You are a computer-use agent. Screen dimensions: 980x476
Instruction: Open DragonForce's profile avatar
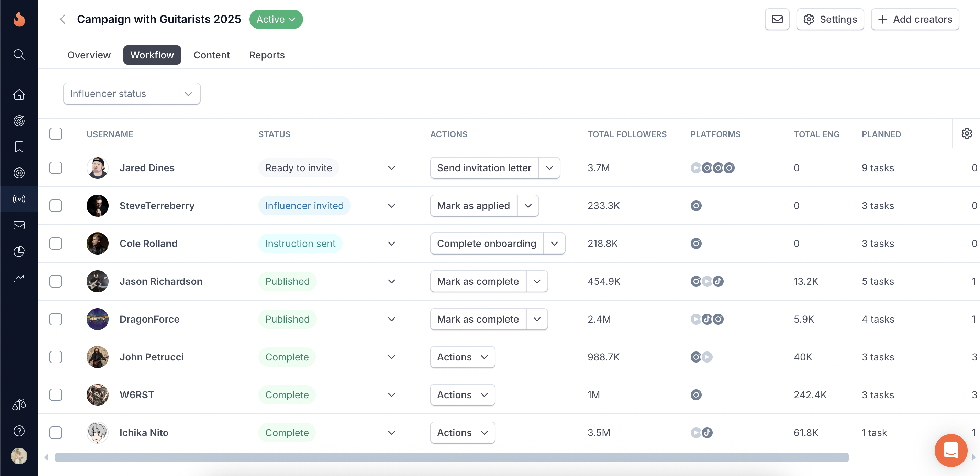[x=97, y=319]
